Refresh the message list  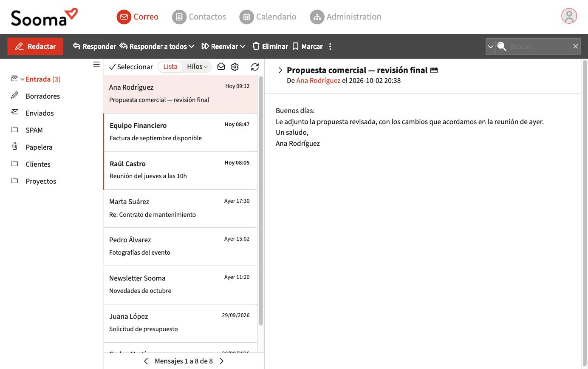pyautogui.click(x=255, y=67)
